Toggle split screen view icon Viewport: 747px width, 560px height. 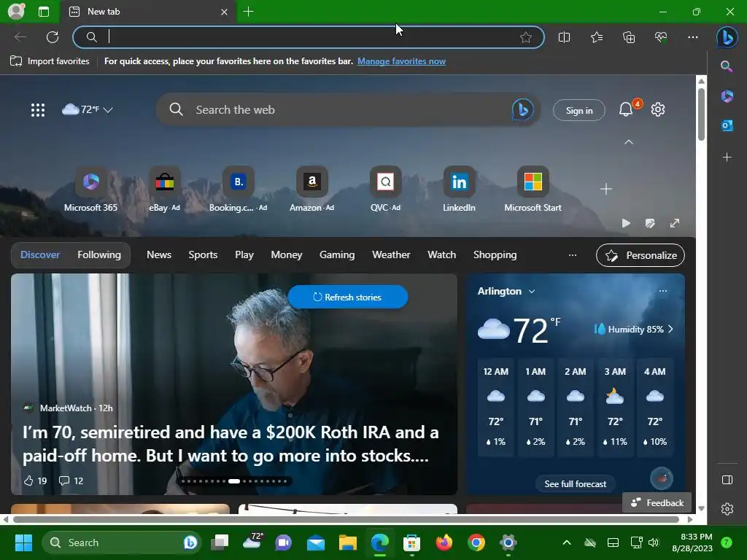(564, 37)
